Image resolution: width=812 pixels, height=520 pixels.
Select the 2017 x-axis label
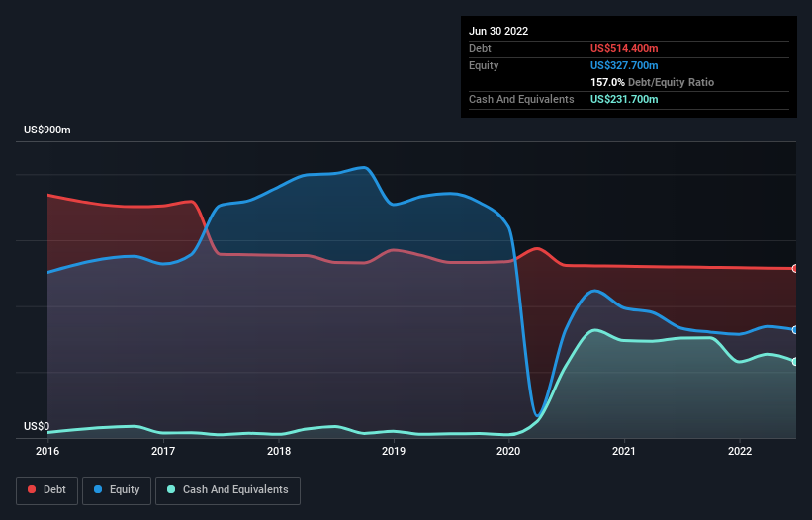pyautogui.click(x=163, y=451)
